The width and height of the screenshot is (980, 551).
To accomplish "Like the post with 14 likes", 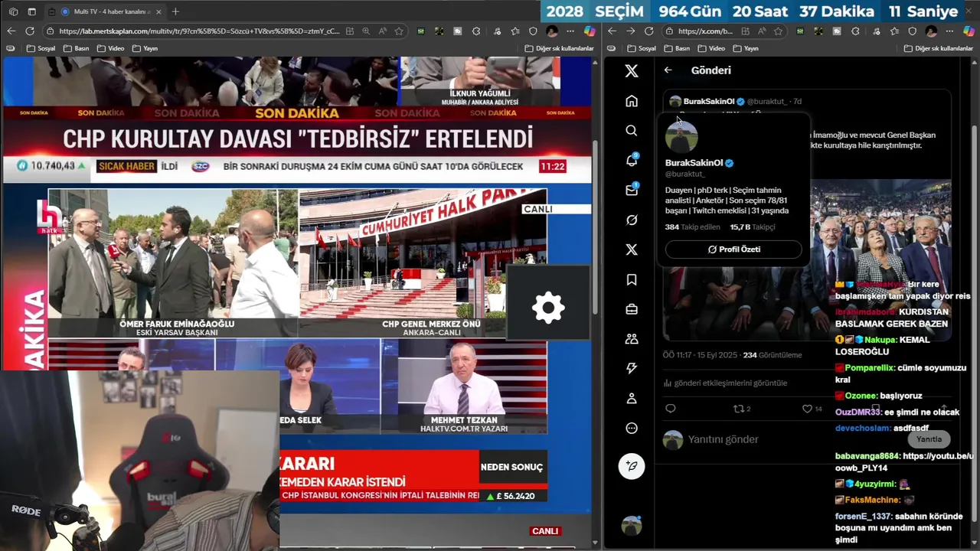I will [812, 409].
